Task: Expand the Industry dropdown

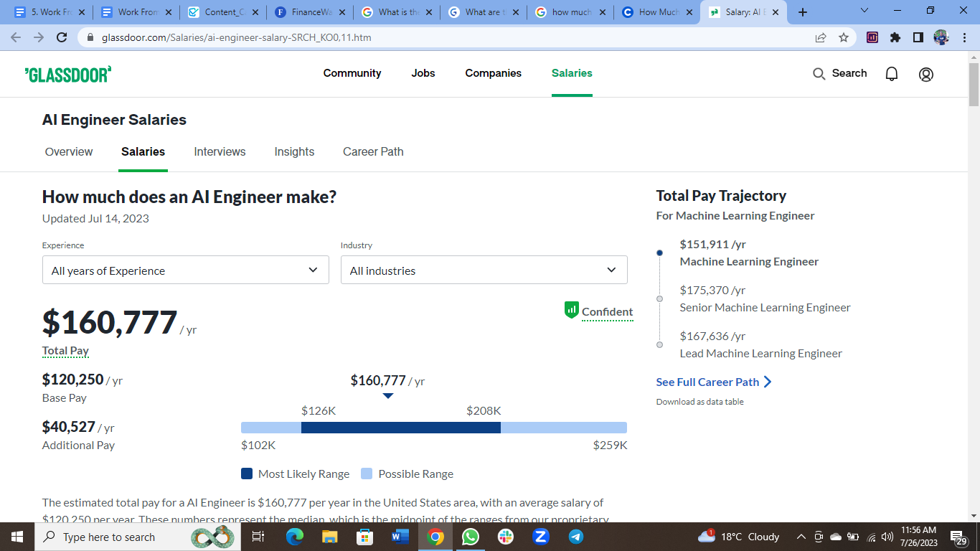Action: [x=484, y=270]
